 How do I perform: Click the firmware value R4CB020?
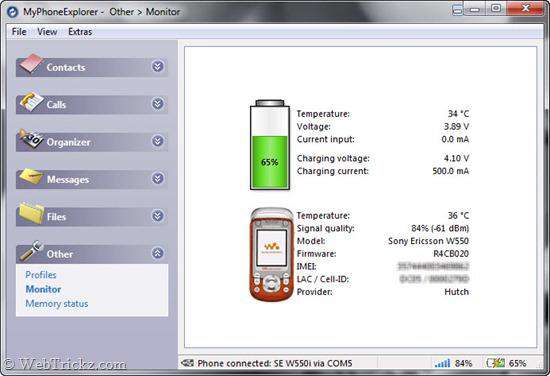pos(451,254)
